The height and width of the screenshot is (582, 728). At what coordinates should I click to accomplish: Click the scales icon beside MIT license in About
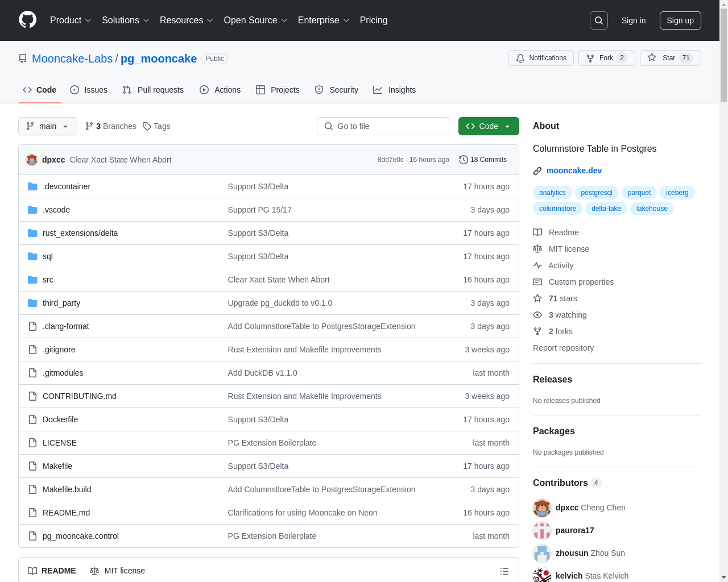pos(537,249)
